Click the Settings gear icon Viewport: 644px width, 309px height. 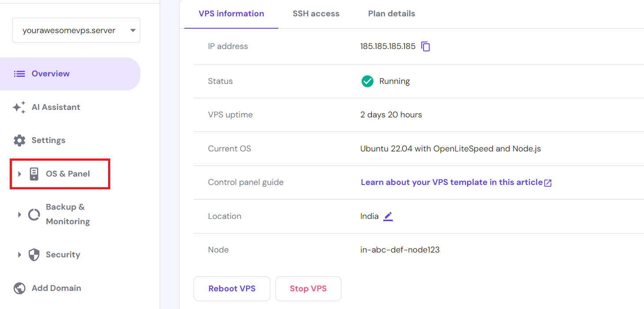click(19, 140)
